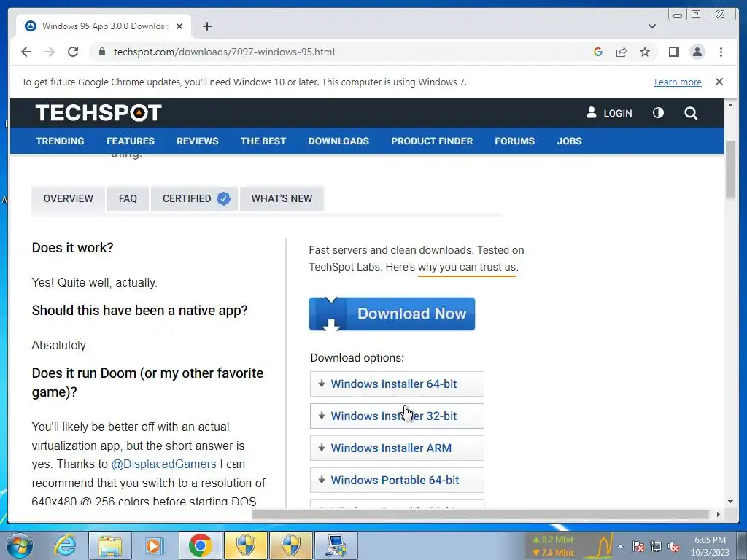Open Action Center flag icon
Image resolution: width=747 pixels, height=560 pixels.
click(638, 546)
